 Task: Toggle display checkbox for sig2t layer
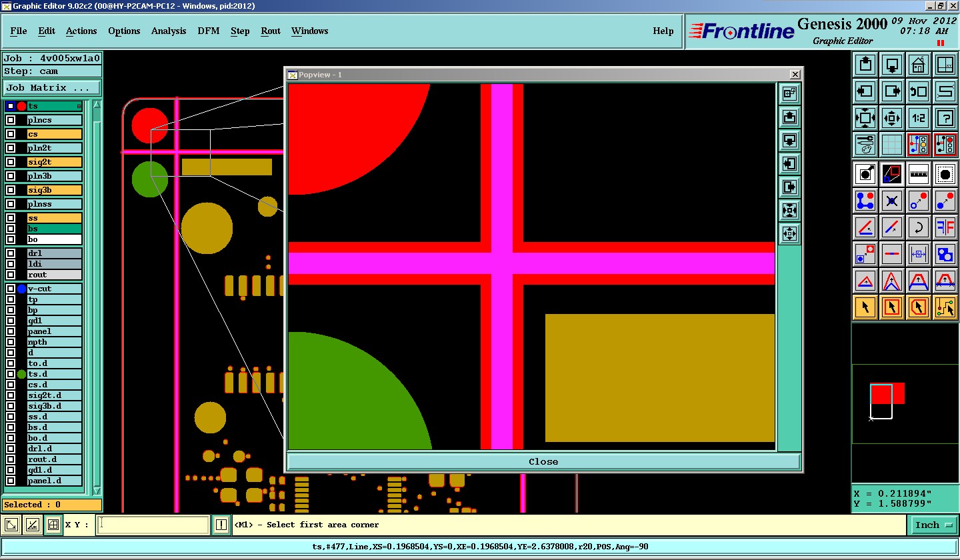(x=11, y=162)
